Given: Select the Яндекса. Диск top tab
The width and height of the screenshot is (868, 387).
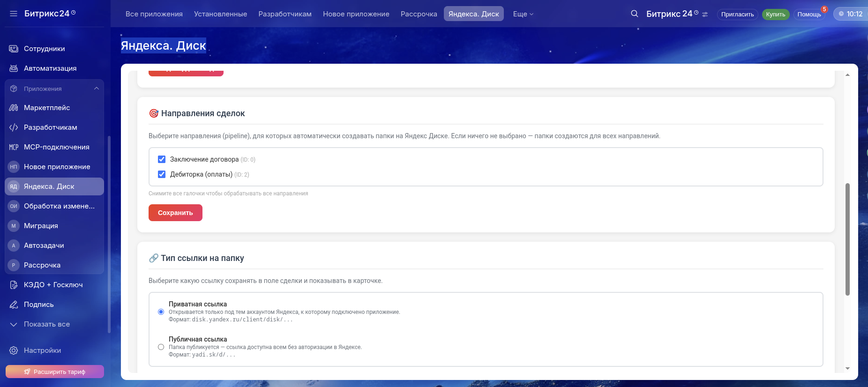Looking at the screenshot, I should [474, 14].
